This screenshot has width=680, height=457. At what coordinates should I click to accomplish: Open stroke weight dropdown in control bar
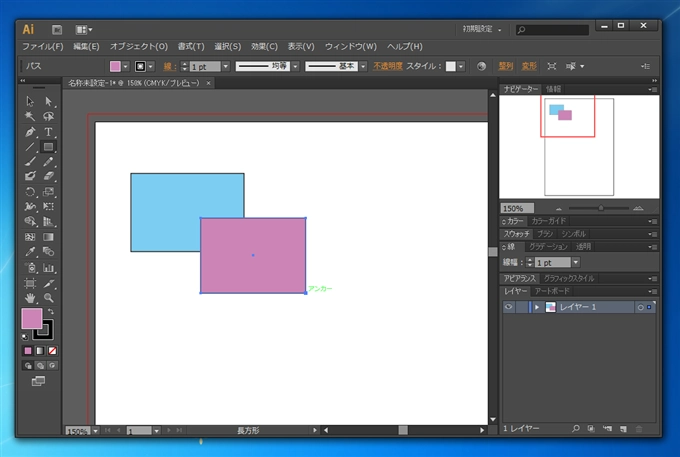[226, 66]
